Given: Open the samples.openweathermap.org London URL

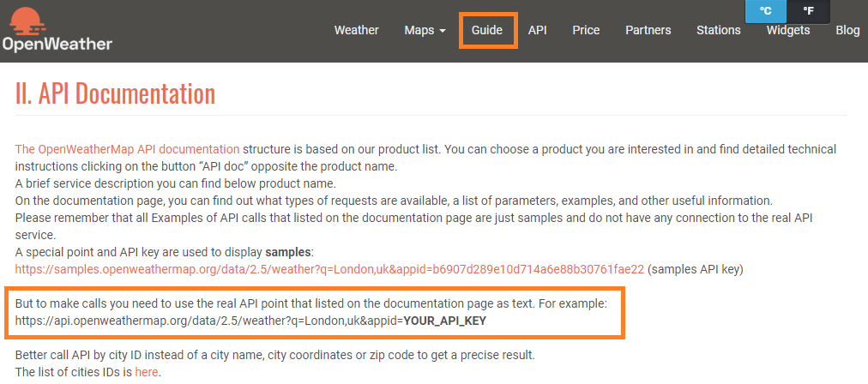Looking at the screenshot, I should pyautogui.click(x=329, y=269).
